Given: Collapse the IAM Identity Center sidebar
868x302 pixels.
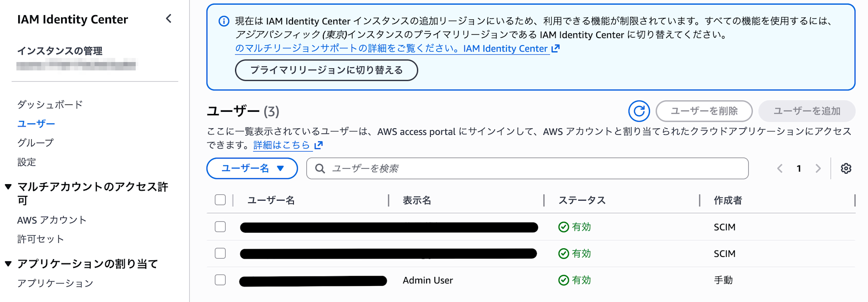Looking at the screenshot, I should click(x=168, y=19).
